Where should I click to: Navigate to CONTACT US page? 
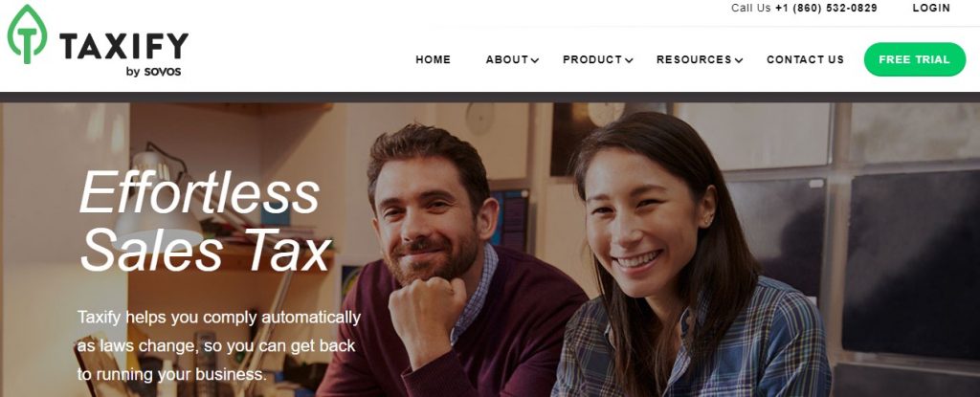coord(805,59)
